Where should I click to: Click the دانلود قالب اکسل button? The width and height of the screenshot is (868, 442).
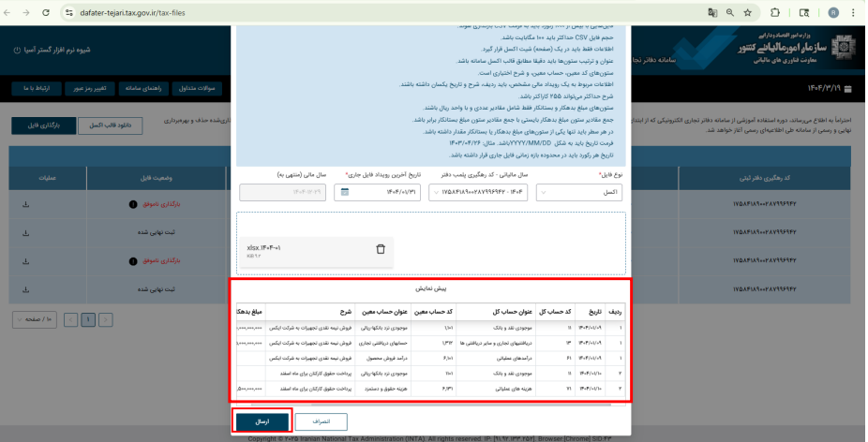click(x=111, y=125)
